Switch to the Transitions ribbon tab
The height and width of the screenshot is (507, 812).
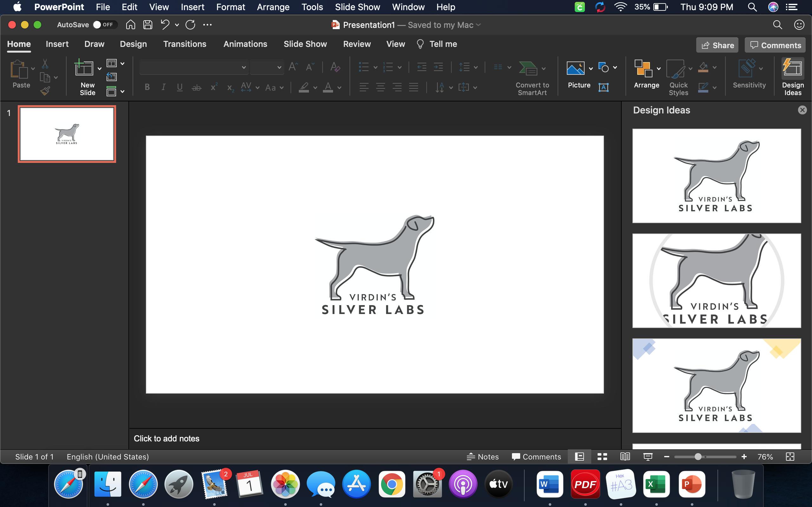pyautogui.click(x=185, y=44)
